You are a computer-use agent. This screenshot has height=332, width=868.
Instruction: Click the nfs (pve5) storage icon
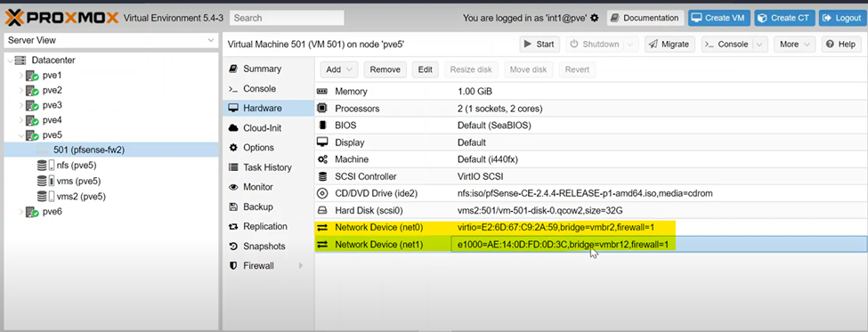click(45, 165)
